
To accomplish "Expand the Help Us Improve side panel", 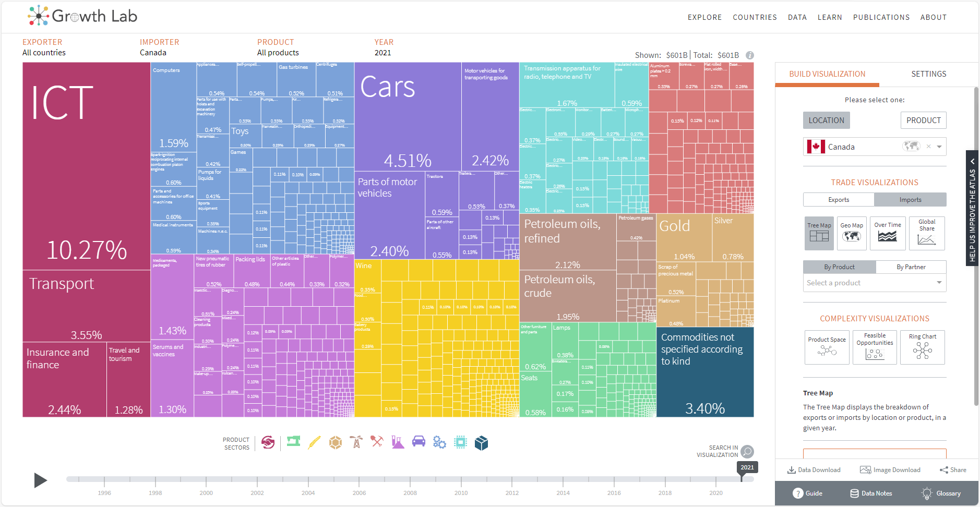I will [972, 209].
